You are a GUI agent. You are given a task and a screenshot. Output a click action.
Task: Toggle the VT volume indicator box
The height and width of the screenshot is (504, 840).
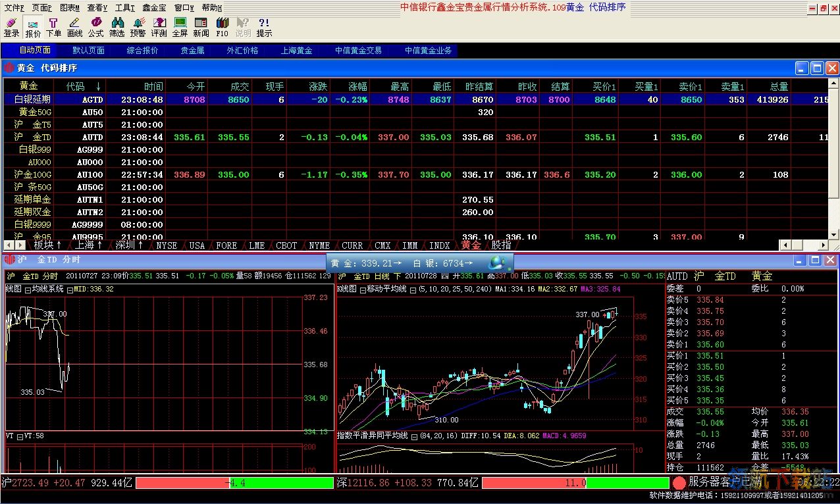coord(20,436)
